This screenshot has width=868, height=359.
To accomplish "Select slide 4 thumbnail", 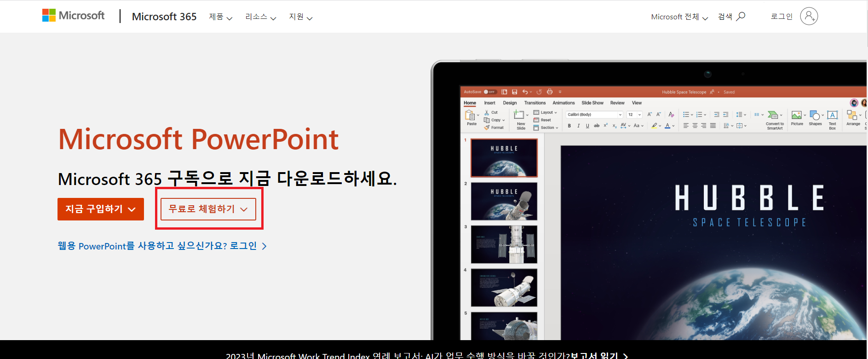I will 504,288.
